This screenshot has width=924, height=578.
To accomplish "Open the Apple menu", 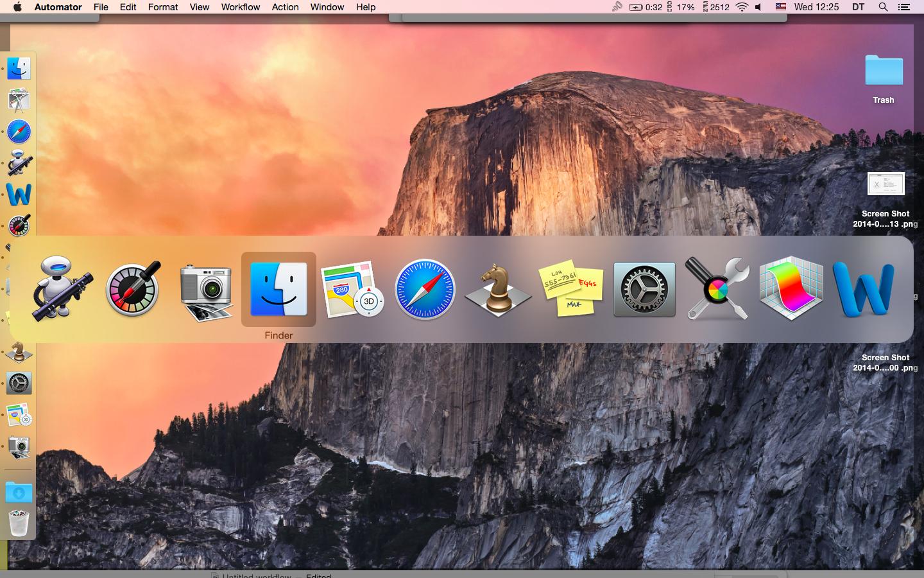I will point(17,7).
